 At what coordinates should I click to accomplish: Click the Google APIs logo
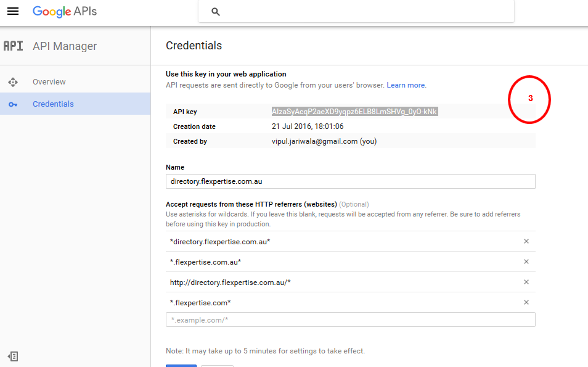pos(65,12)
